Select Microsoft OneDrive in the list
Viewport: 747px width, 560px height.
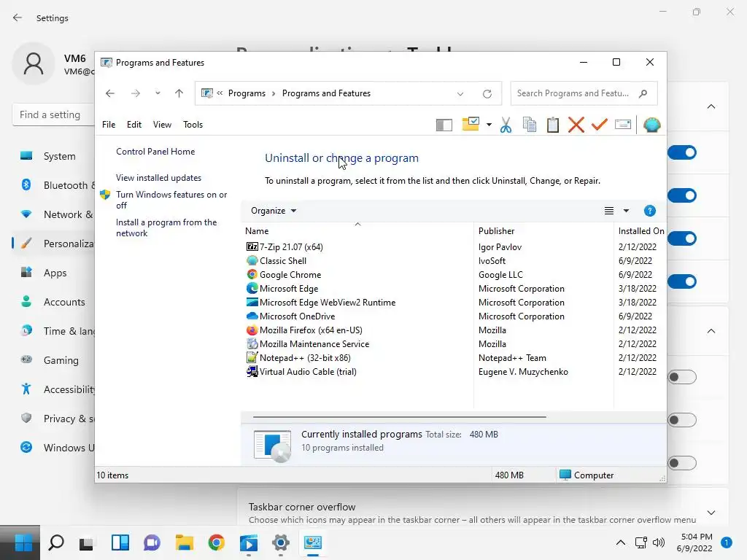pos(298,316)
